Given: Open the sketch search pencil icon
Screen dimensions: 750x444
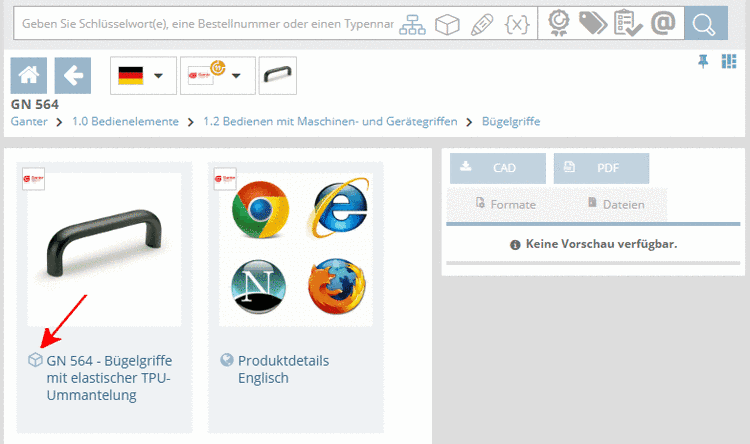Looking at the screenshot, I should (x=482, y=24).
